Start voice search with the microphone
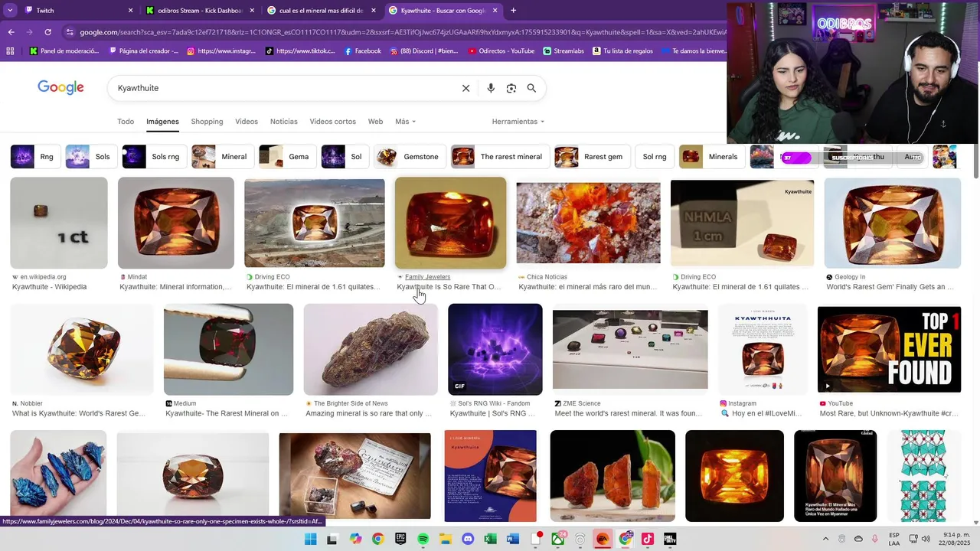The image size is (980, 551). [491, 88]
